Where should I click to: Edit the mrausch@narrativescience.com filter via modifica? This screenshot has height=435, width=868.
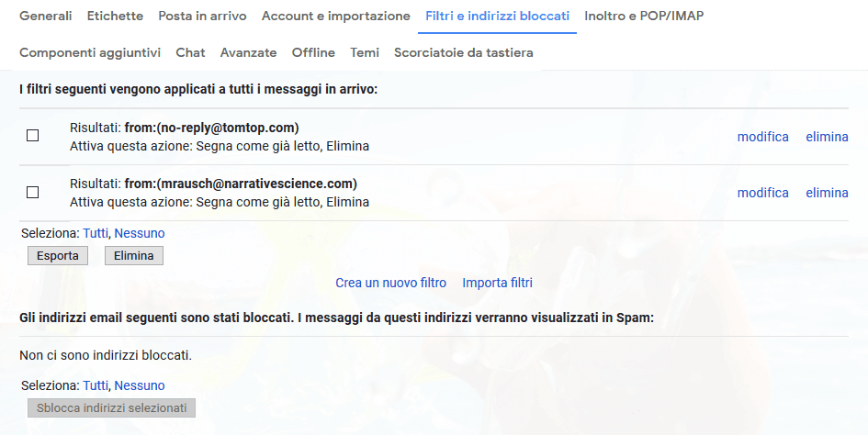tap(762, 193)
